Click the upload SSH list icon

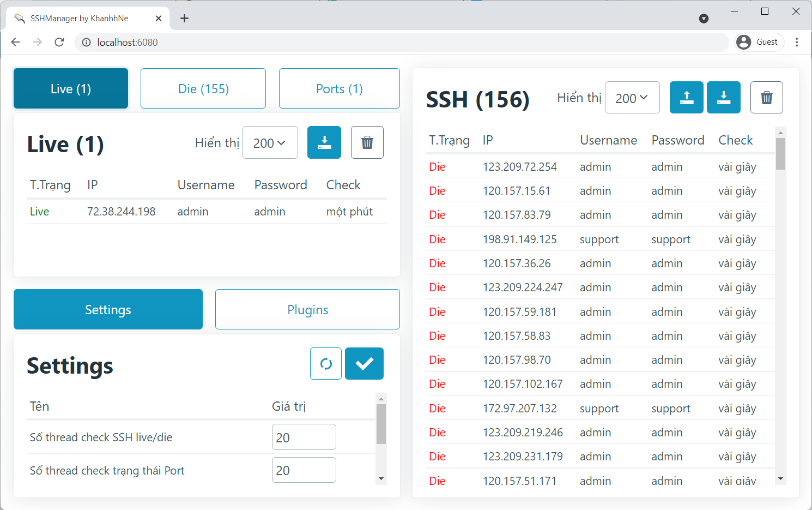686,98
